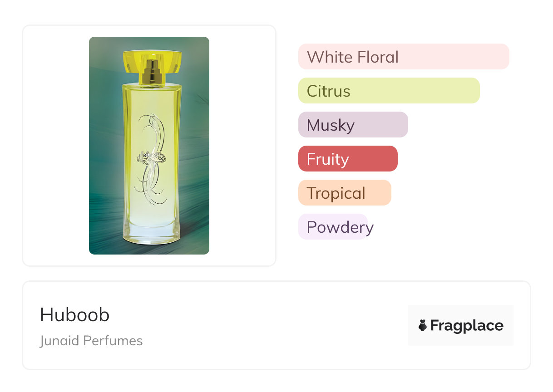
Task: Open the Huboob perfume bottle image
Action: click(149, 145)
